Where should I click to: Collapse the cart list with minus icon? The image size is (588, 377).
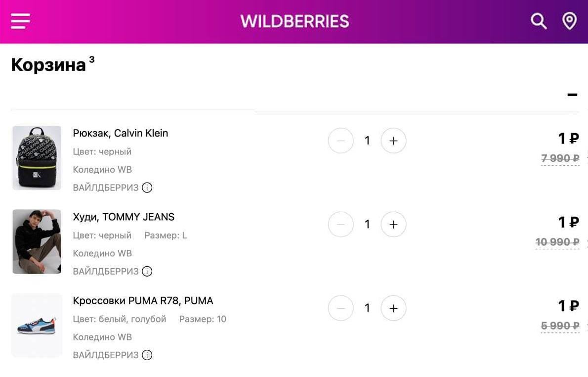point(572,94)
